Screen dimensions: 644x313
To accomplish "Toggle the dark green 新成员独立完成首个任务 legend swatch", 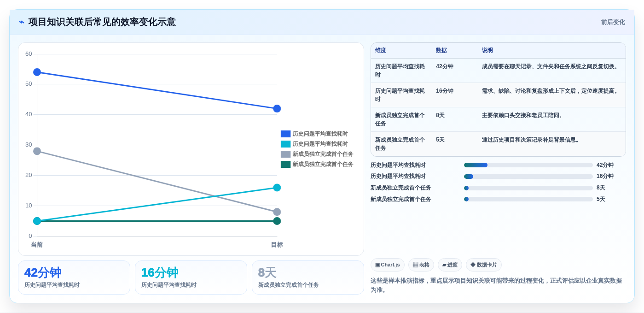I will point(285,164).
